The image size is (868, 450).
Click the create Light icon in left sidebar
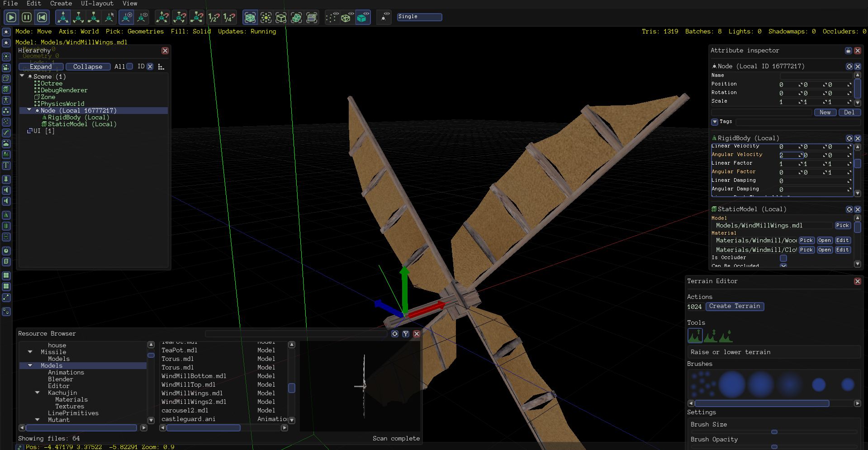point(6,57)
